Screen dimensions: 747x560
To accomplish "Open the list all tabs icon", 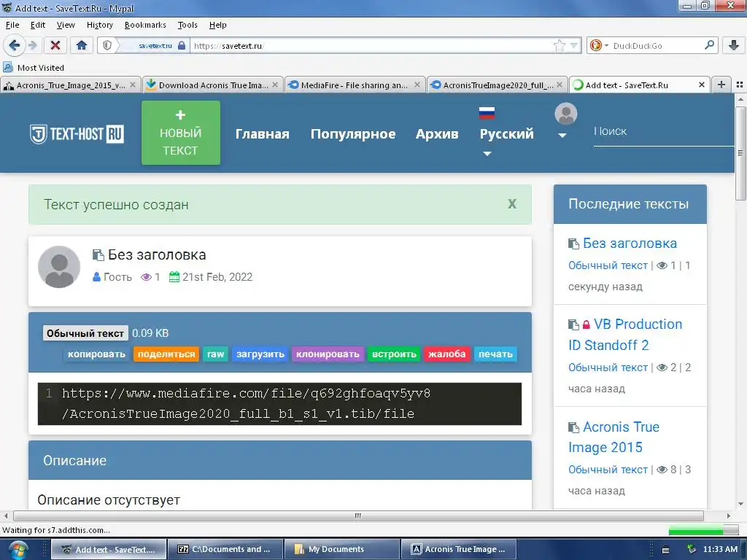I will pos(740,85).
